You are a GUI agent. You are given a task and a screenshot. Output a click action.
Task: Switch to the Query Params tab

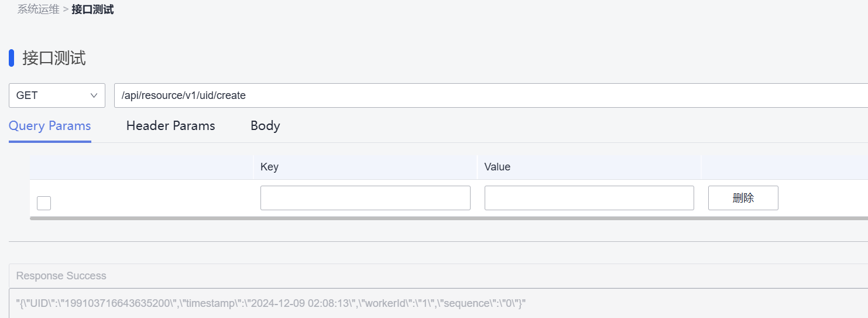click(50, 126)
